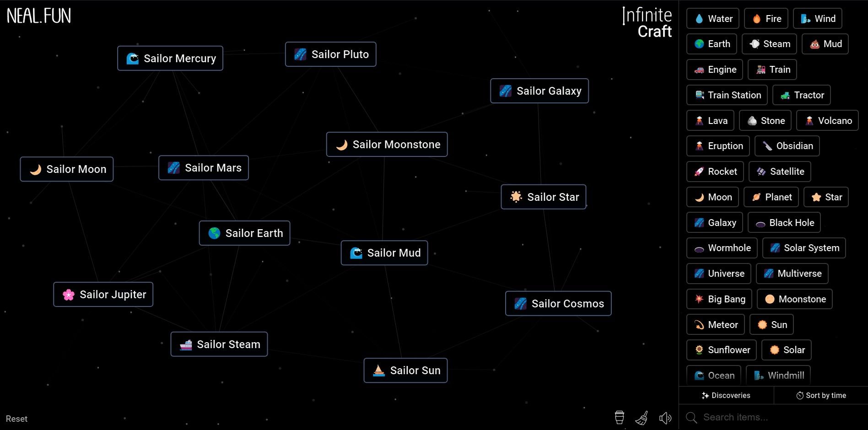Select the Wormhole element

[x=722, y=248]
